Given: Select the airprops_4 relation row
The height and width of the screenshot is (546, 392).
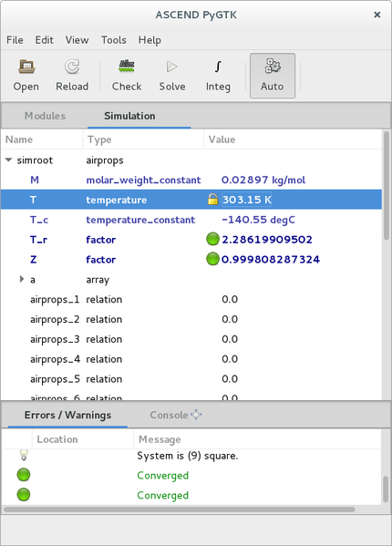Looking at the screenshot, I should tap(191, 358).
